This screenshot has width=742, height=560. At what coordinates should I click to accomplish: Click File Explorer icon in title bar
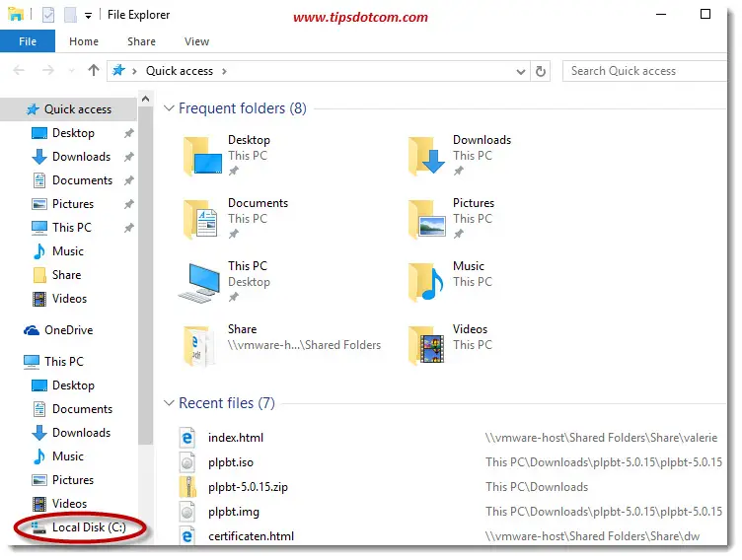click(16, 14)
